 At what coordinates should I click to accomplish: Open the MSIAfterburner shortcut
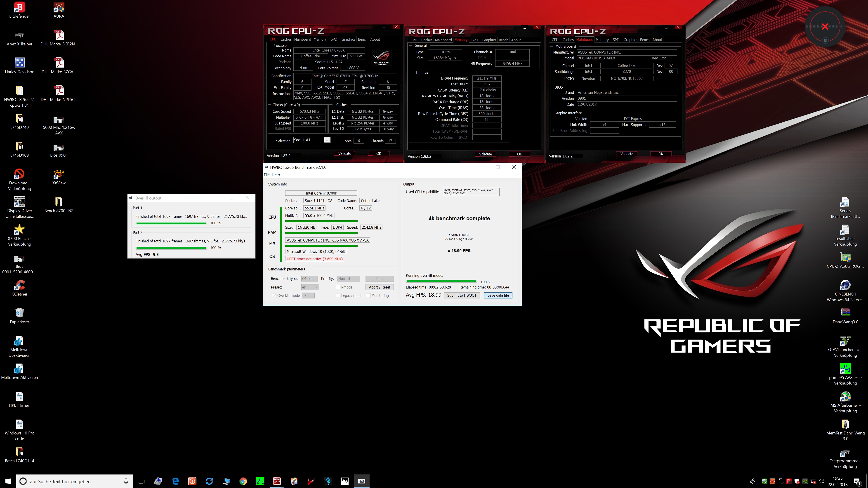[x=845, y=402]
